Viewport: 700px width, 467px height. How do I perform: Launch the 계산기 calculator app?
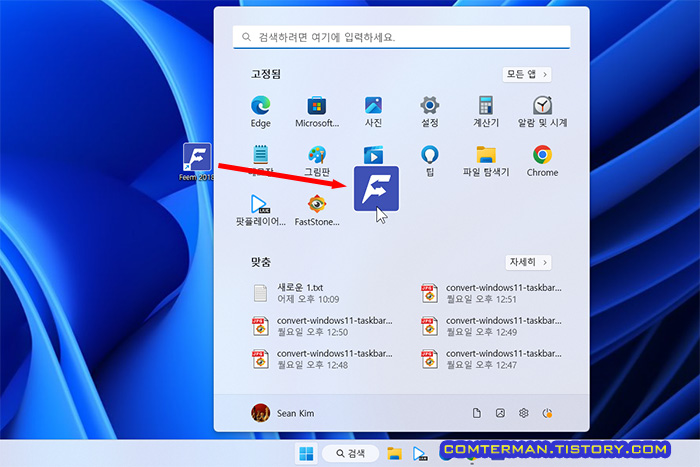click(x=486, y=112)
